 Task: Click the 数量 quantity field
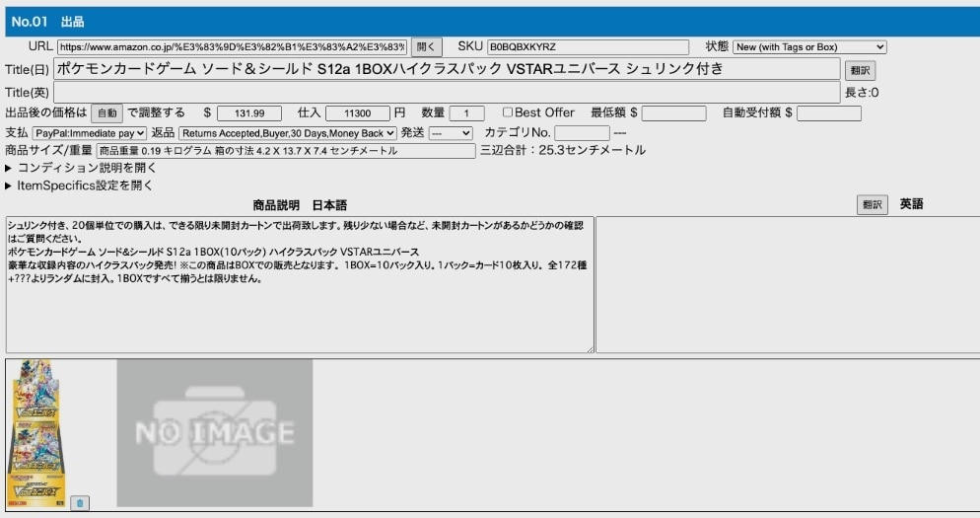[467, 113]
